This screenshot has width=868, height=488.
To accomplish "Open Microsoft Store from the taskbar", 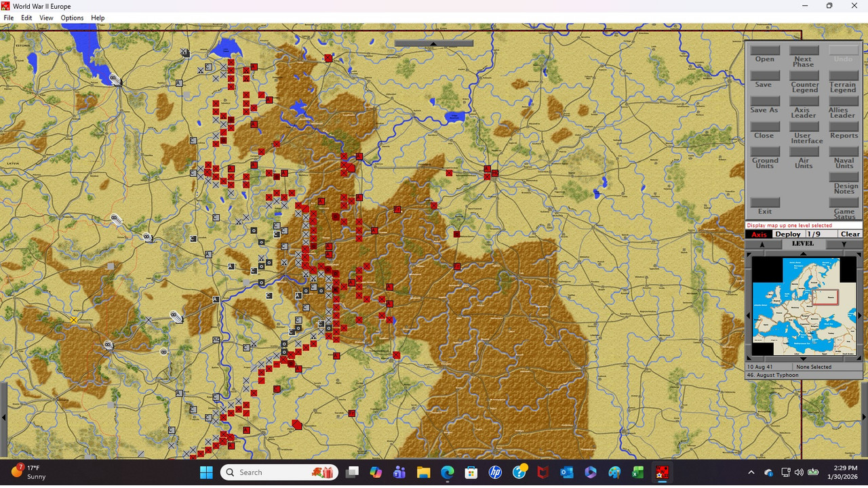I will [471, 472].
